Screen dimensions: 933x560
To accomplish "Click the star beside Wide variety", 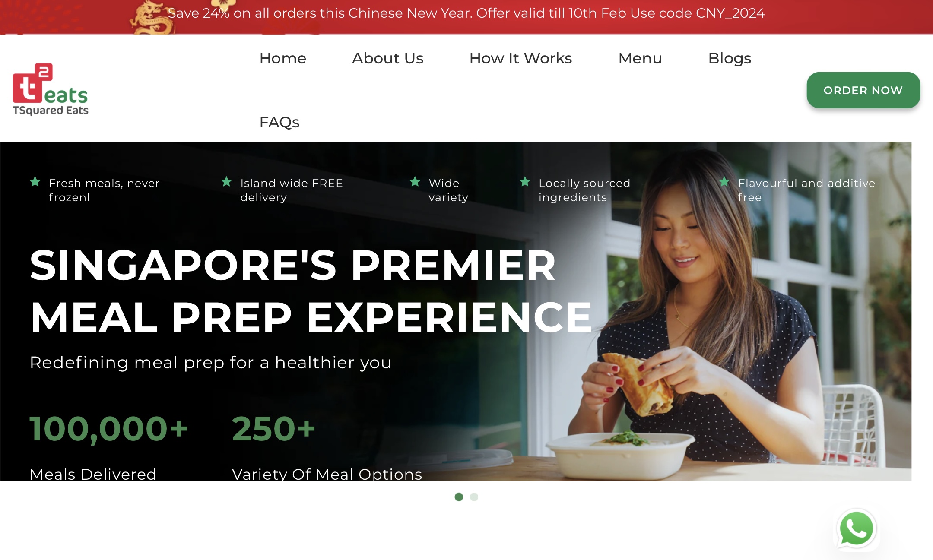I will point(415,182).
